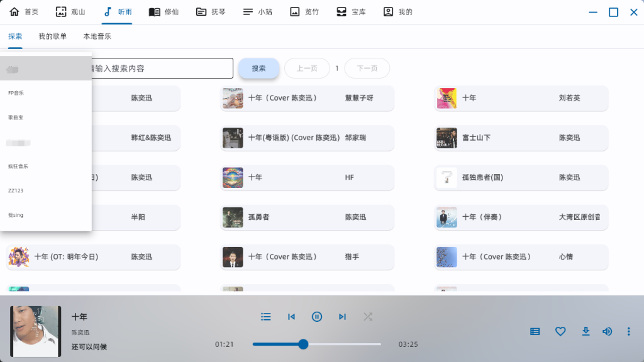Viewport: 644px width, 362px height.
Task: Switch to 本地音乐 sub-tab
Action: click(x=97, y=36)
